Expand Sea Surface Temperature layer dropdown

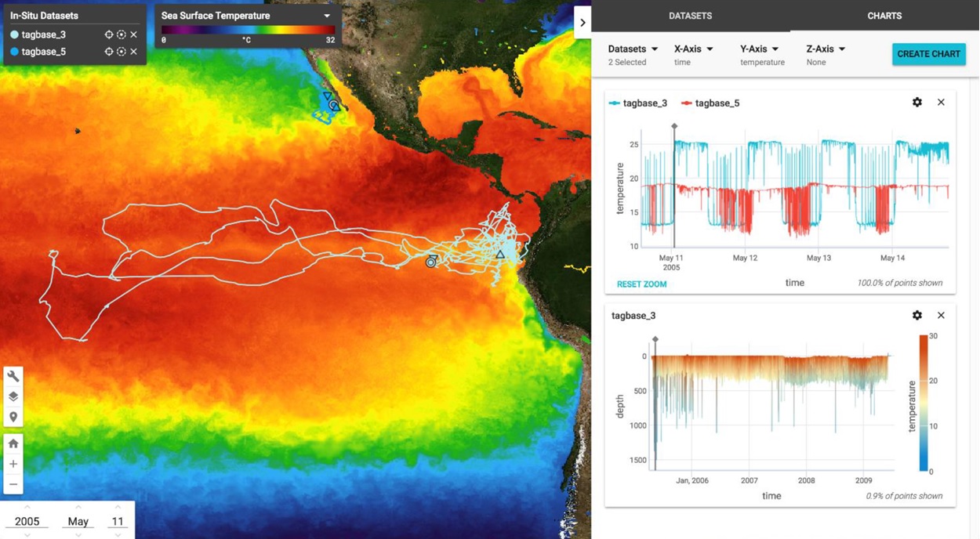click(327, 16)
